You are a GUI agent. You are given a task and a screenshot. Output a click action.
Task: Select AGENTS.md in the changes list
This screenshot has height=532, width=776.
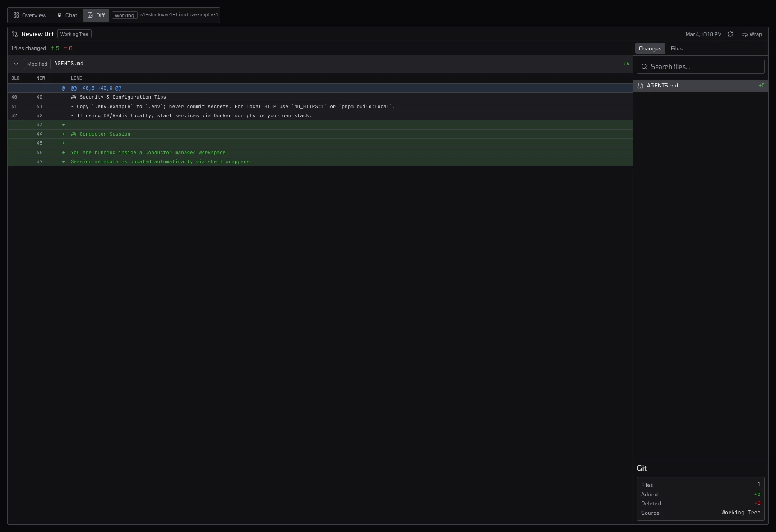coord(701,86)
